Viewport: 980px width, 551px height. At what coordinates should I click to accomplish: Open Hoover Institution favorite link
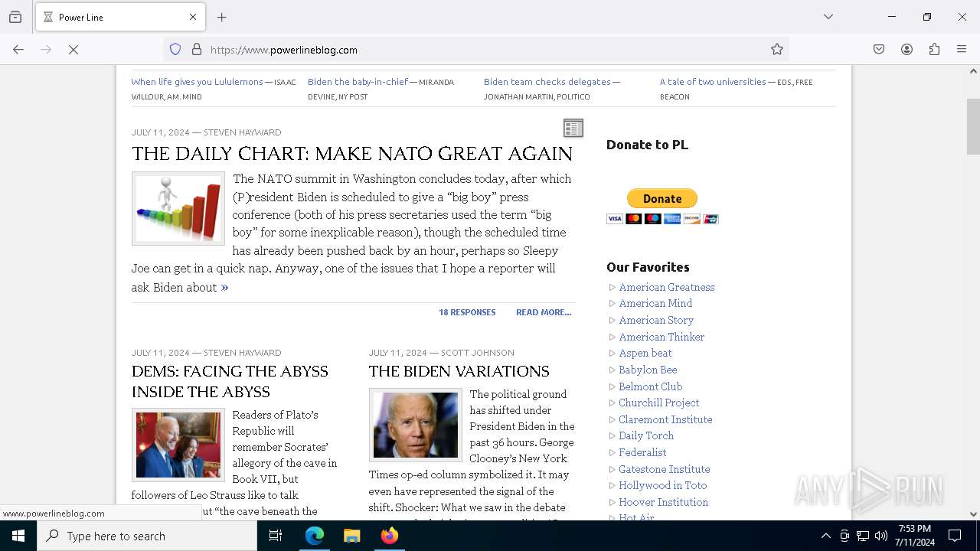pyautogui.click(x=664, y=502)
